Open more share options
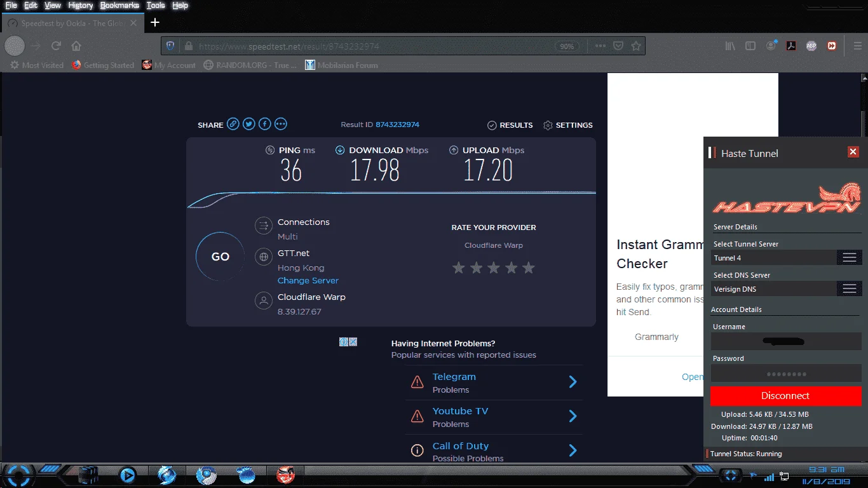868x488 pixels. 280,124
